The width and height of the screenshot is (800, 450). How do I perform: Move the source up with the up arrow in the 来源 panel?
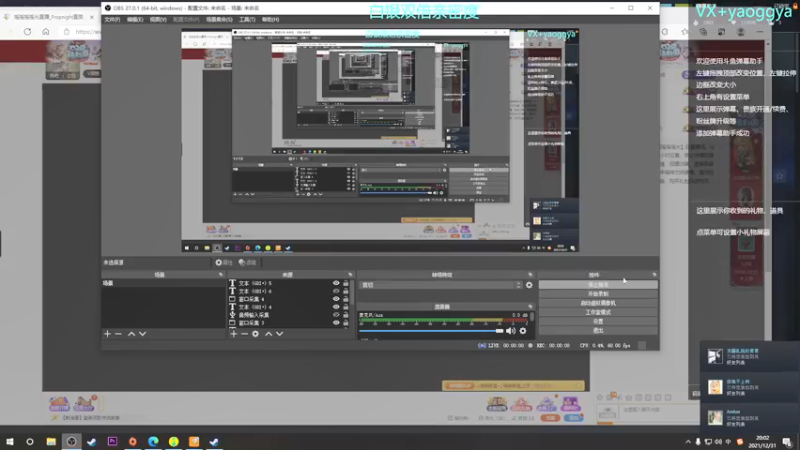click(x=268, y=334)
